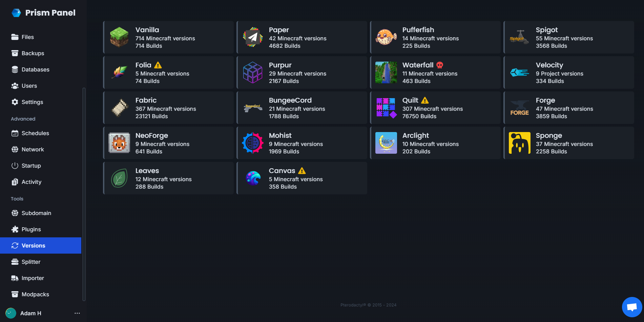The width and height of the screenshot is (644, 322).
Task: Select the Sponge yellow logo icon
Action: 520,143
